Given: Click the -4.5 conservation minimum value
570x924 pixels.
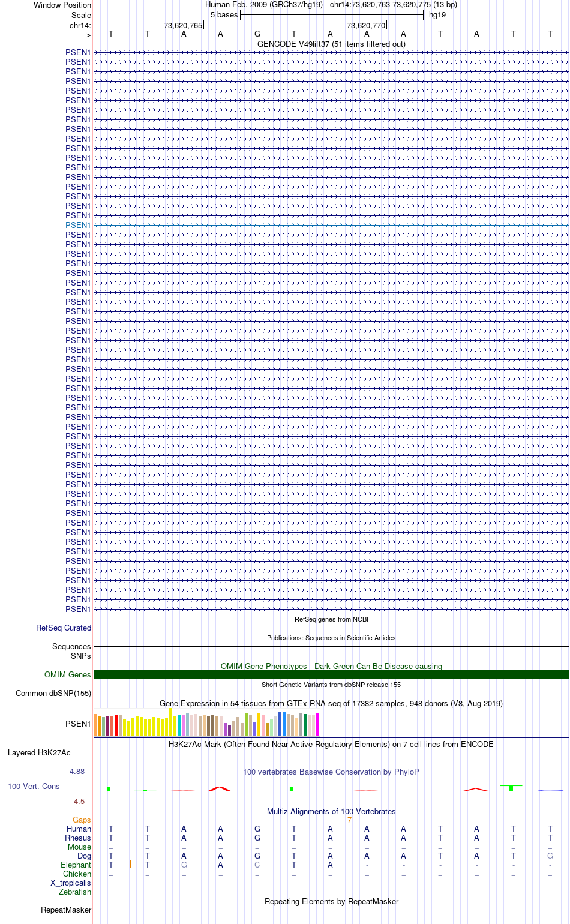Looking at the screenshot, I should (78, 802).
